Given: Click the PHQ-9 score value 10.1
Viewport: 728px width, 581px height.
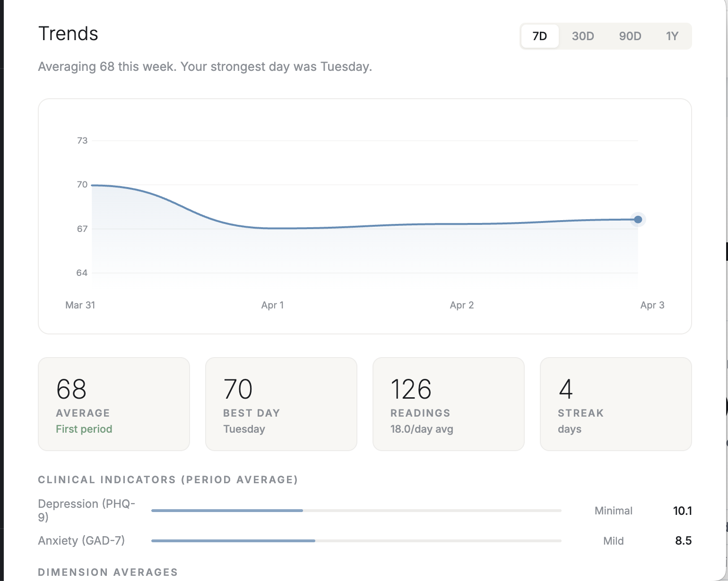Looking at the screenshot, I should coord(683,511).
